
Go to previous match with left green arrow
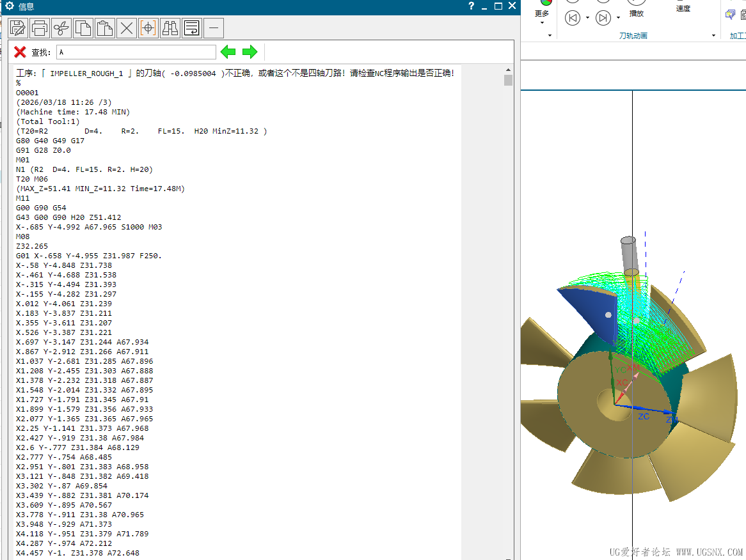[228, 52]
